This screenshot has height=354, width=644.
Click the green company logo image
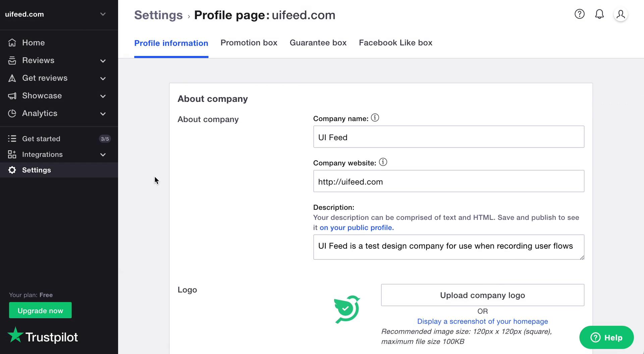(347, 309)
